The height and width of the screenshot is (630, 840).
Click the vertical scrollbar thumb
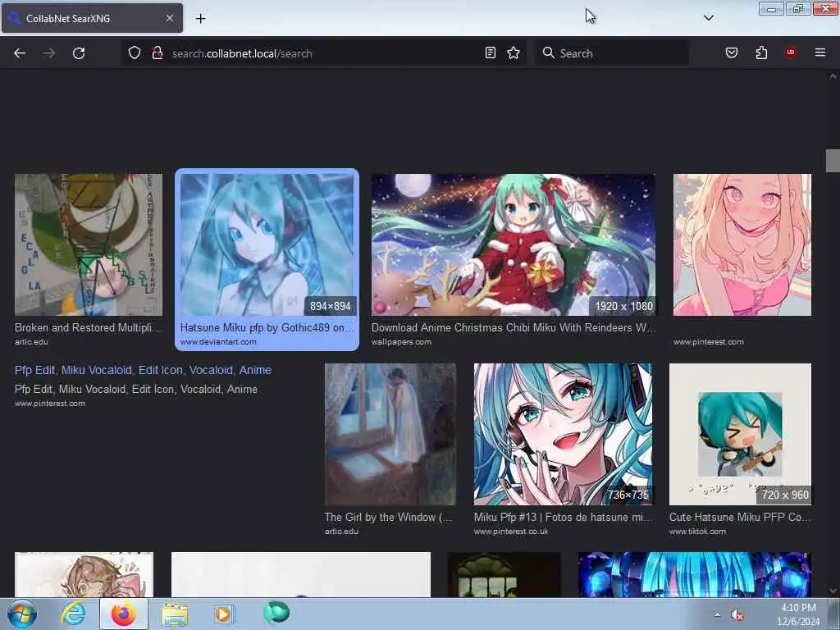tap(833, 161)
